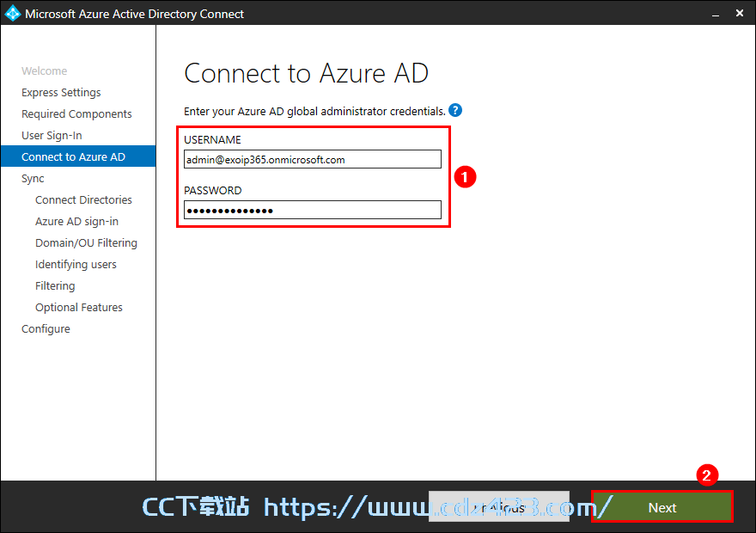The image size is (756, 533).
Task: Click the Azure AD Connect logo icon
Action: coord(13,14)
